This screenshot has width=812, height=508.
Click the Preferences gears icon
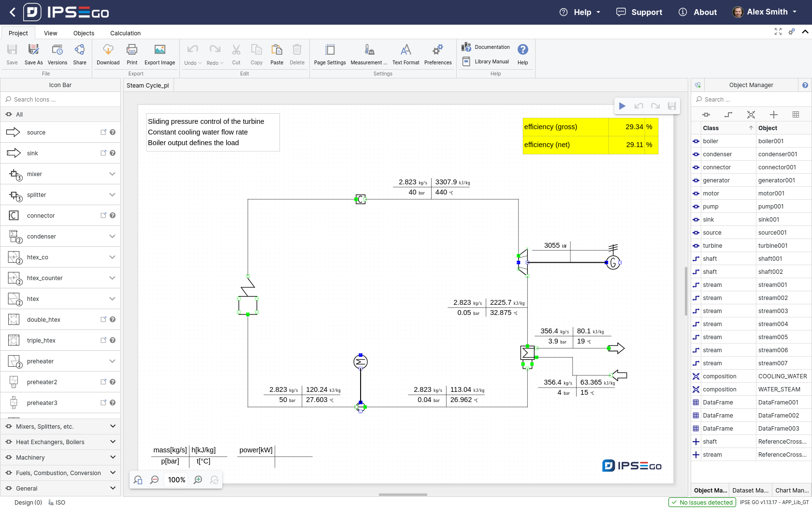[x=437, y=50]
